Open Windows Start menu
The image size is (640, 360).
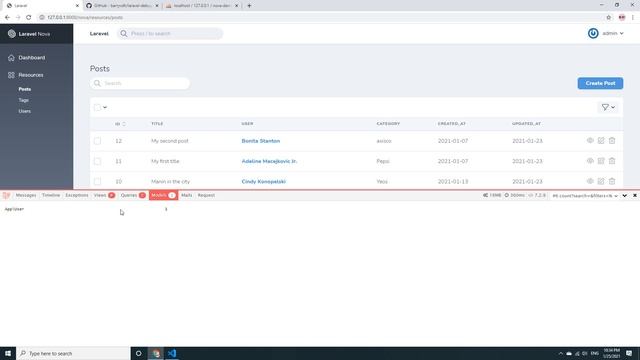coord(8,353)
